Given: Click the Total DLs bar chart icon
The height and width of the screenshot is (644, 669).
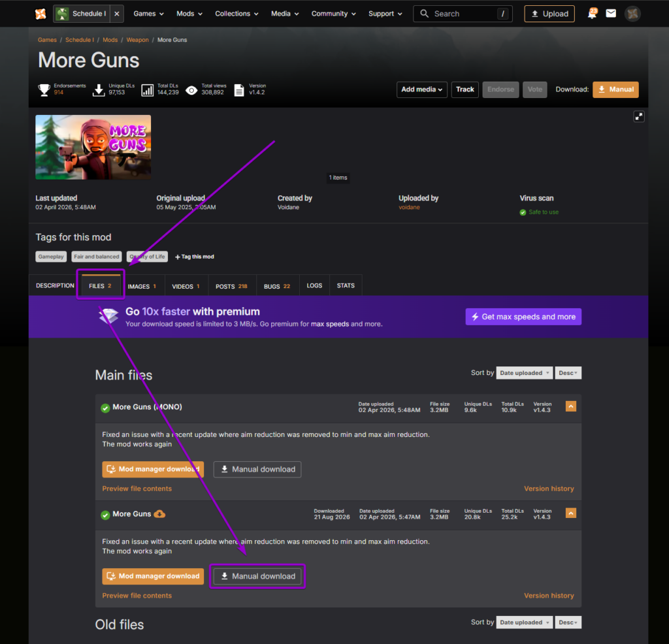Looking at the screenshot, I should (x=147, y=90).
